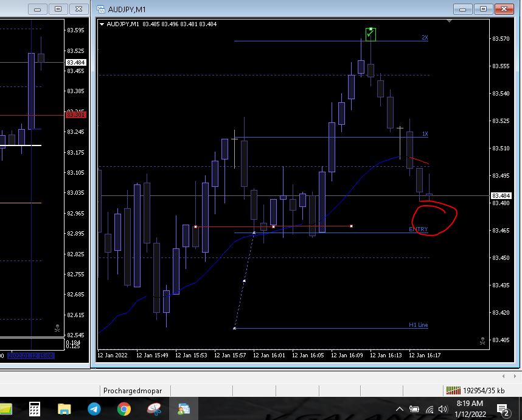Click current price tag 83.484 on AUDJPY axis
This screenshot has height=420, width=522.
(501, 196)
